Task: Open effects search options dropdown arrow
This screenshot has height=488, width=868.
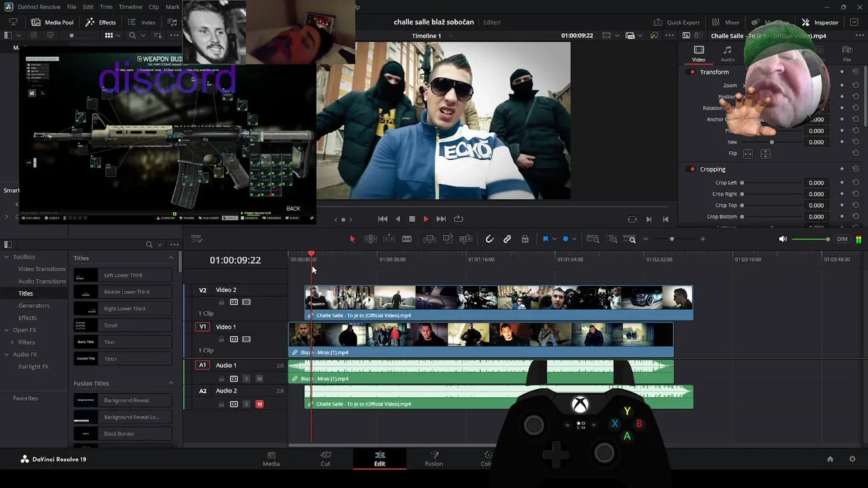Action: point(160,245)
